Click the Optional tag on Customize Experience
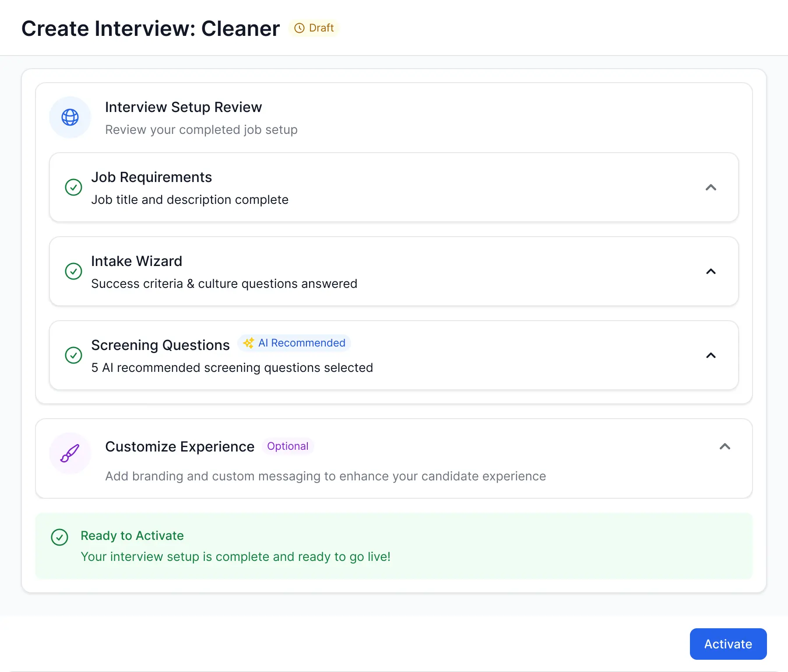 288,446
